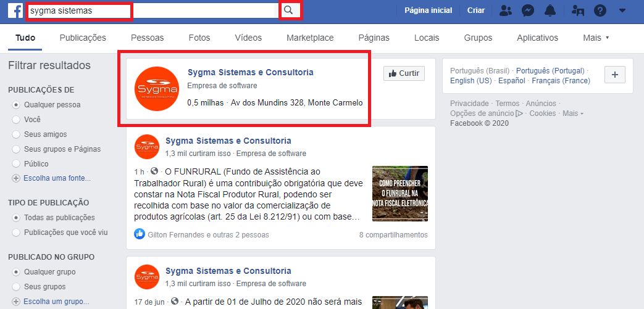Viewport: 644px width, 309px height.
Task: Expand the footer Mais dropdown
Action: 573,113
